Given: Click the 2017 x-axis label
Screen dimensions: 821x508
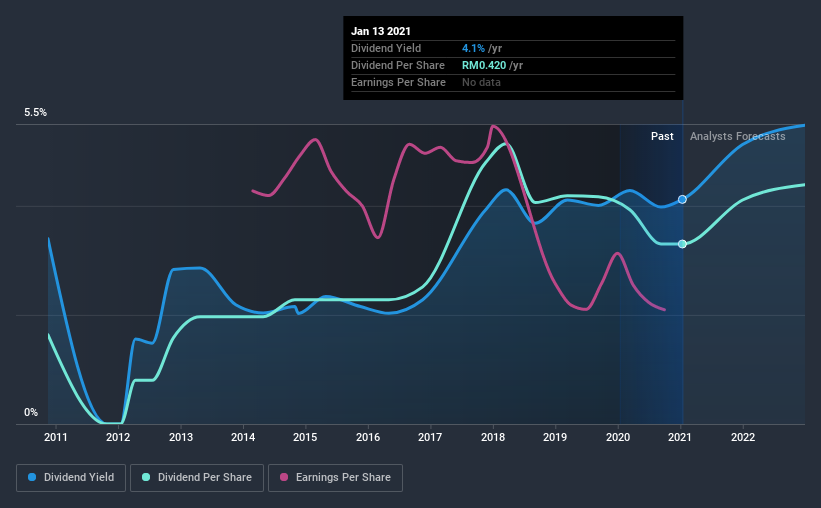Looking at the screenshot, I should (x=430, y=437).
